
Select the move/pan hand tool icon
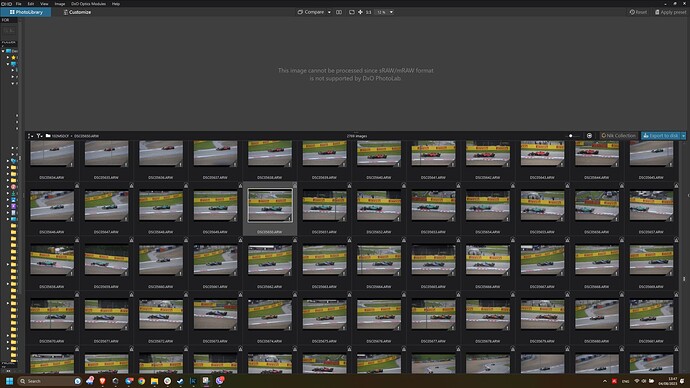360,12
